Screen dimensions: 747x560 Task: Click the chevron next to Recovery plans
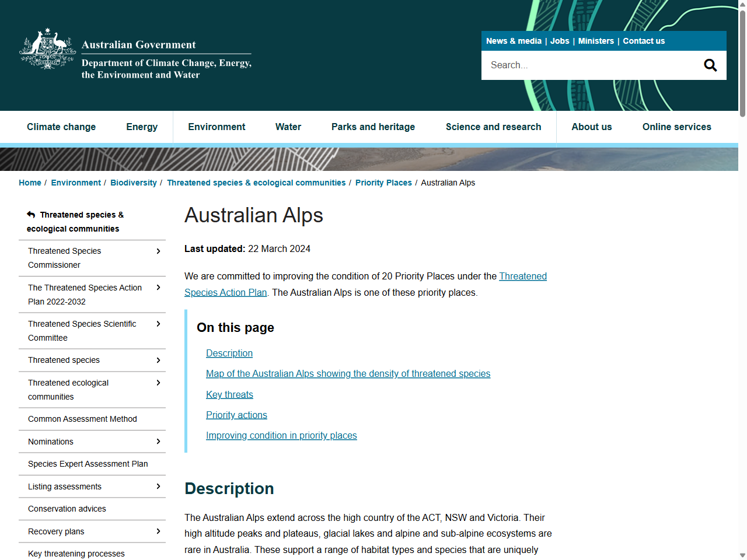158,531
